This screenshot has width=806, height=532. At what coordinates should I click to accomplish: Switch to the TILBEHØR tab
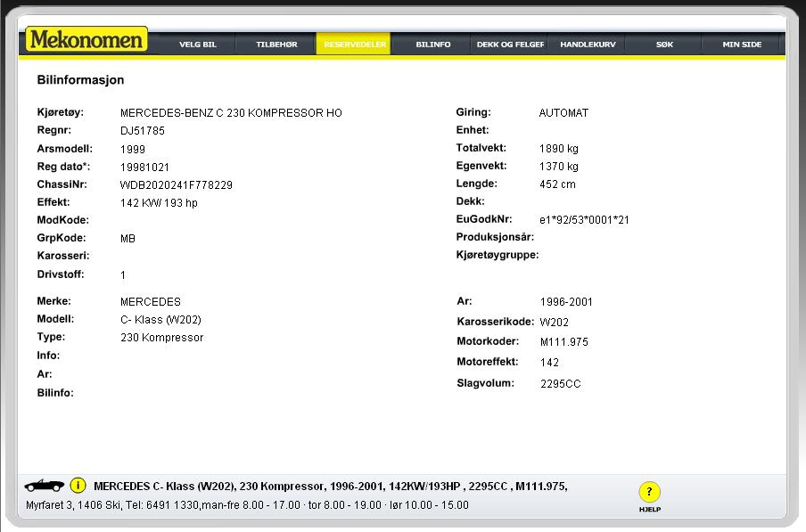click(x=276, y=45)
